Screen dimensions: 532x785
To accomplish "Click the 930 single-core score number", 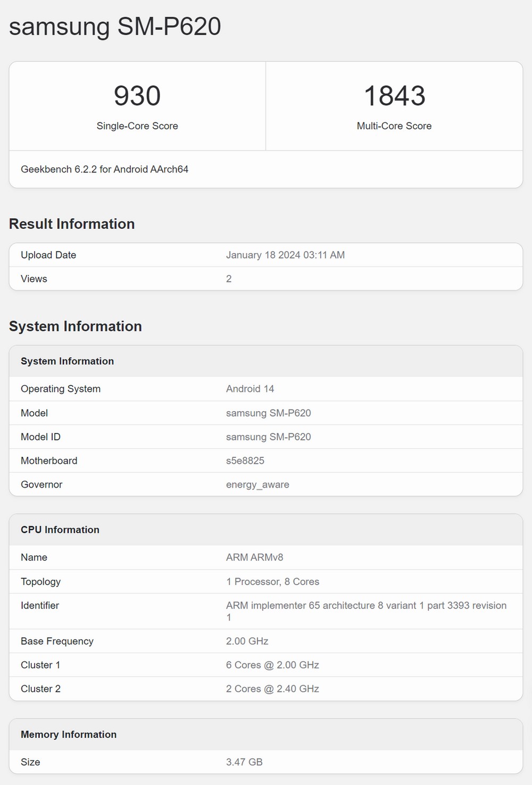I will point(137,96).
